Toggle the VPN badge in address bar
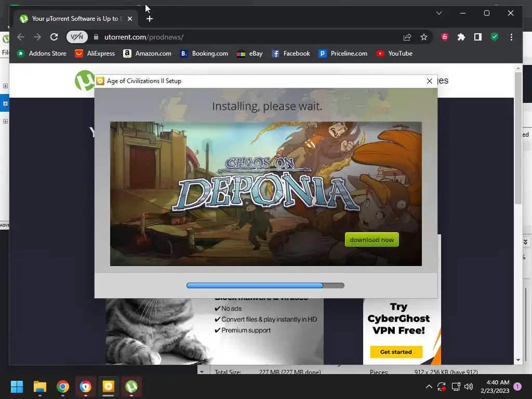The height and width of the screenshot is (399, 532). point(77,37)
